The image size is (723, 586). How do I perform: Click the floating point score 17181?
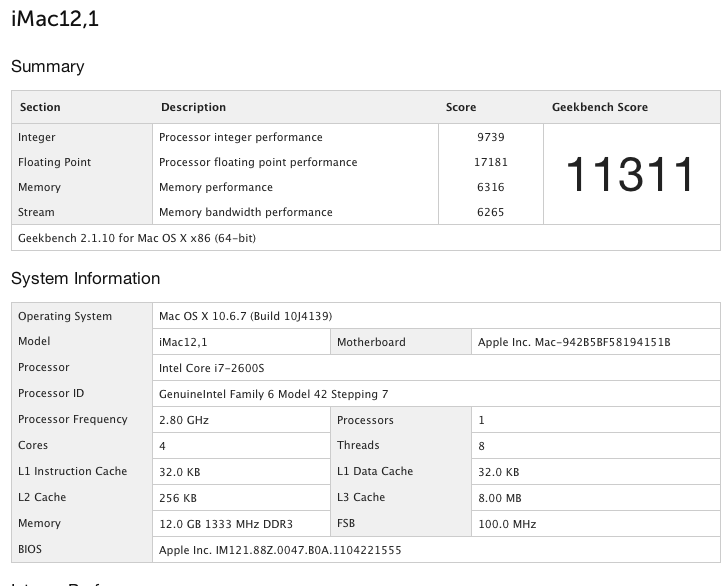click(491, 162)
